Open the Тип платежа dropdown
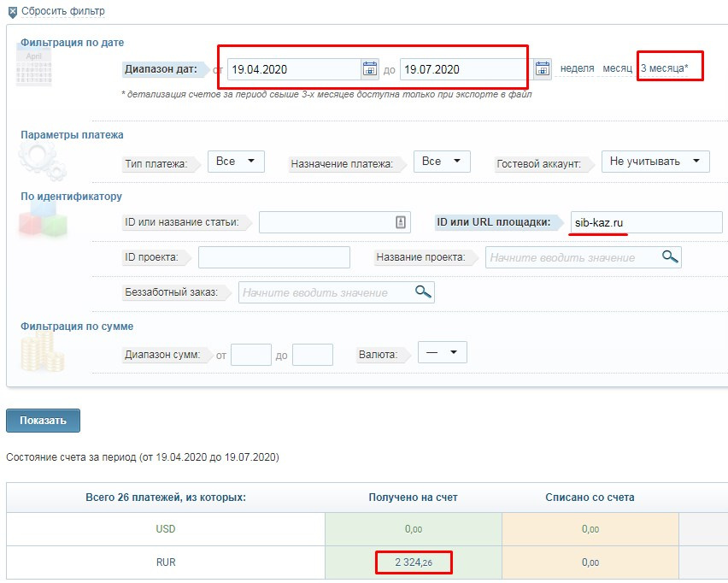 (237, 162)
